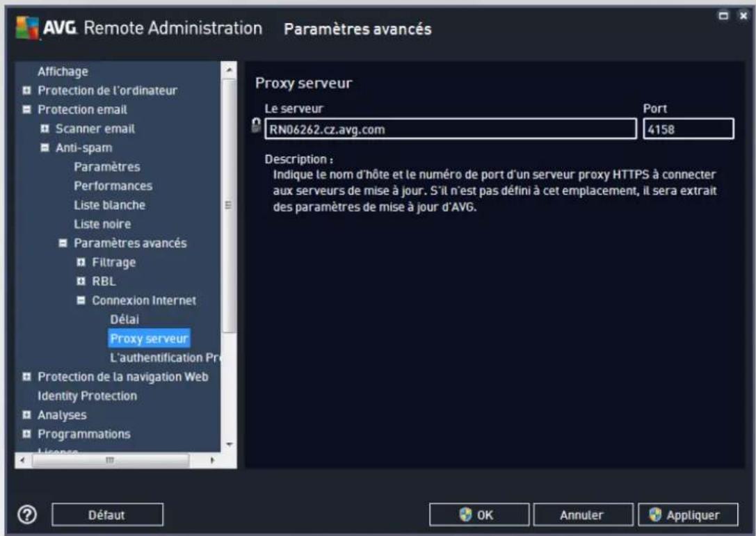Screen dimensions: 756x536
Task: Select Anti-spam item
Action: (x=84, y=147)
